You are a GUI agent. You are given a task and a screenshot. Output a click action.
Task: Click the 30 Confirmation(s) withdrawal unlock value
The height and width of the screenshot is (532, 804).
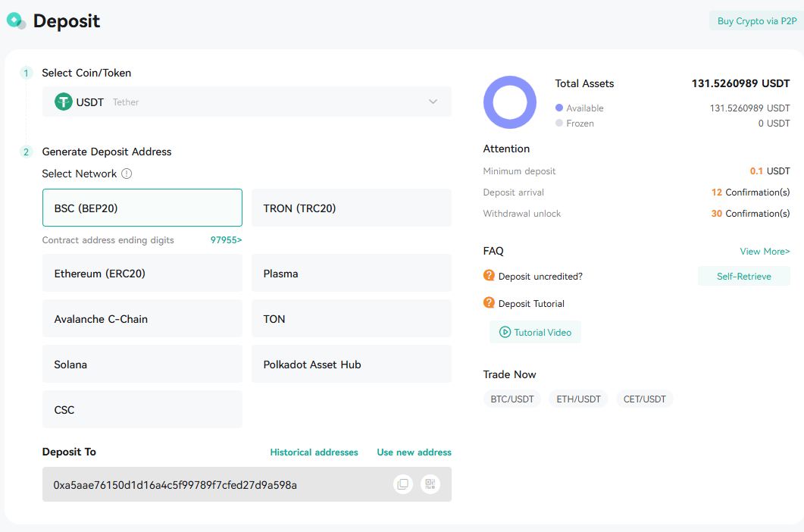(x=750, y=214)
